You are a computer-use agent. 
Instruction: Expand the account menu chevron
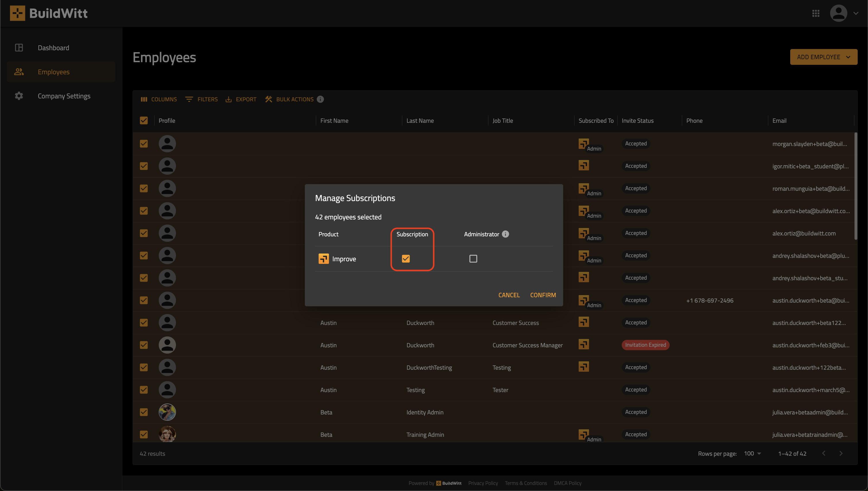pos(855,13)
